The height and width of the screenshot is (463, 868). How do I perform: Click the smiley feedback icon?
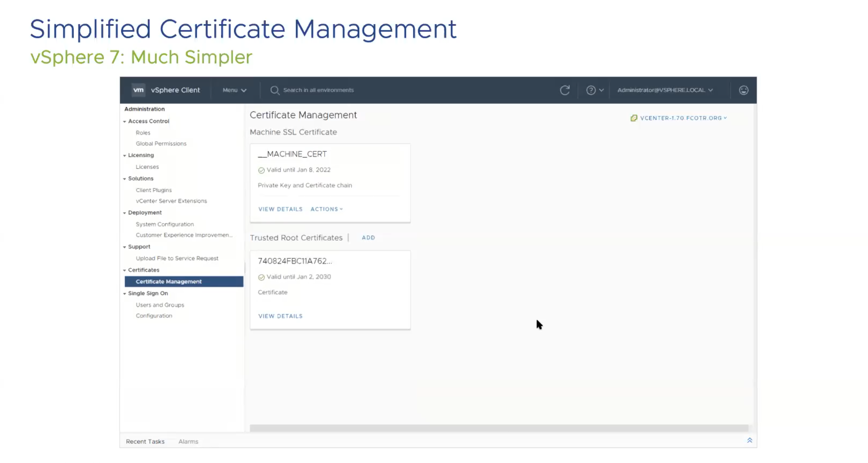743,90
